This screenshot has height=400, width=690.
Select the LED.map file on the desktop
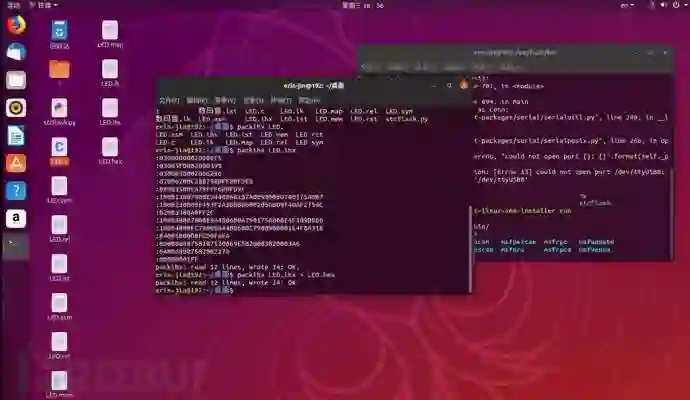[110, 34]
